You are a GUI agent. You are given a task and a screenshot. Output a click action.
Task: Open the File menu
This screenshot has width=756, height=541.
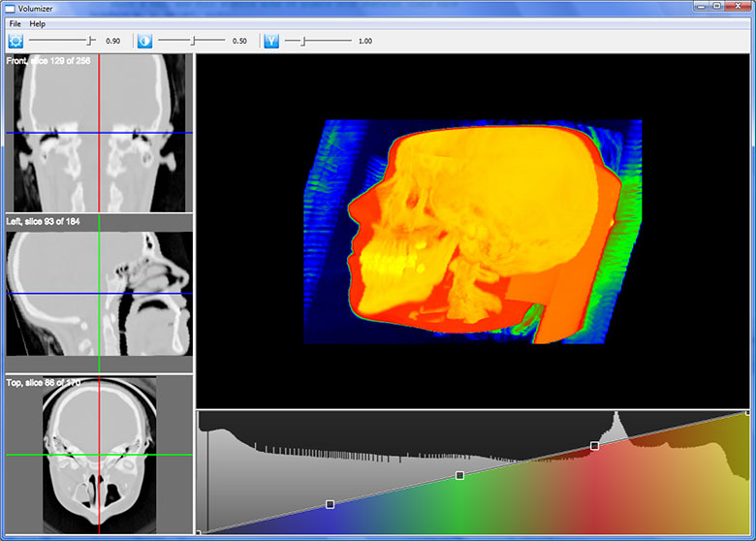(x=15, y=23)
